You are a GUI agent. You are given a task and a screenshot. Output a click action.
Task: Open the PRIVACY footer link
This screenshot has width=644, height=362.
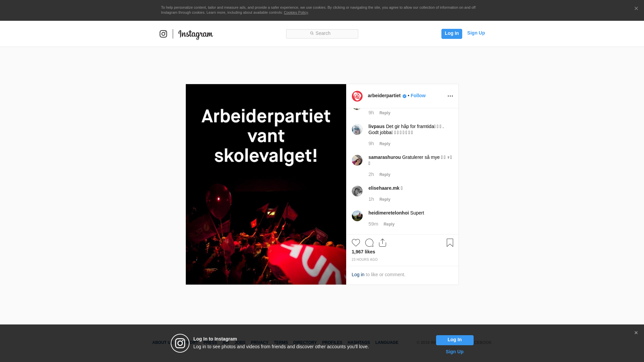pos(260,343)
